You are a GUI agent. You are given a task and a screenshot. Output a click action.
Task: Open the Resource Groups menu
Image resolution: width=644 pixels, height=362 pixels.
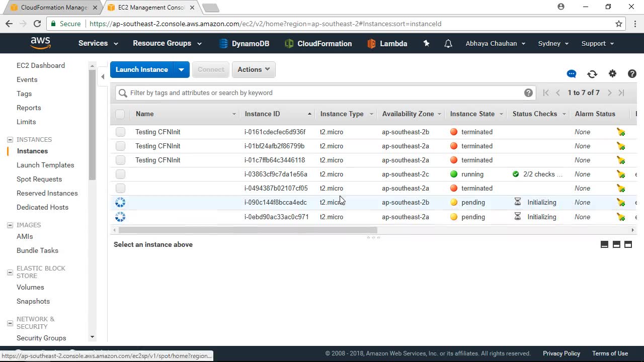point(167,43)
